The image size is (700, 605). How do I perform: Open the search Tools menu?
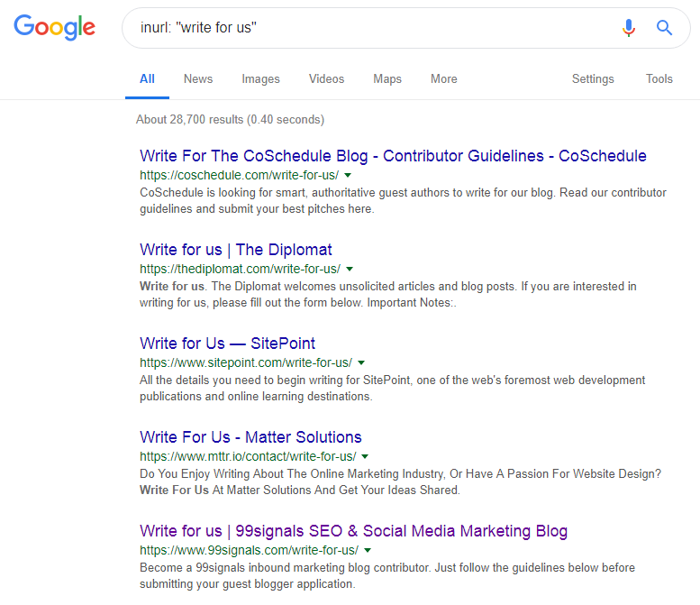pyautogui.click(x=659, y=79)
